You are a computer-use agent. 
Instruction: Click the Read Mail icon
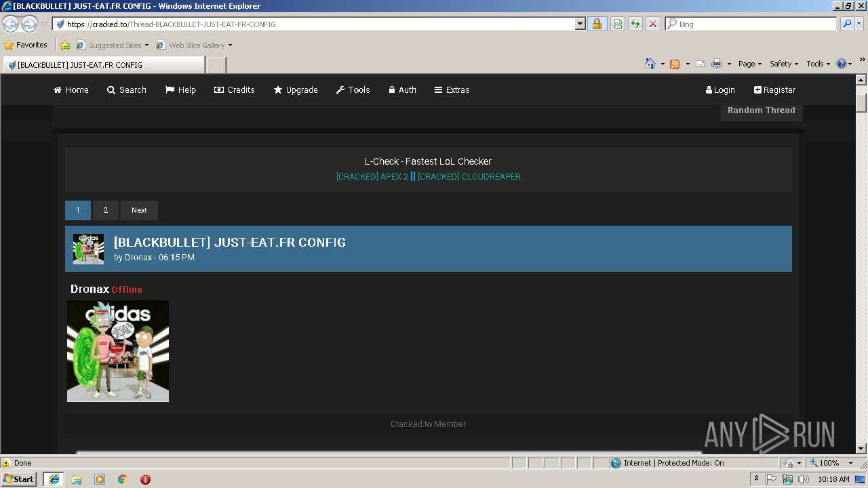pyautogui.click(x=701, y=64)
